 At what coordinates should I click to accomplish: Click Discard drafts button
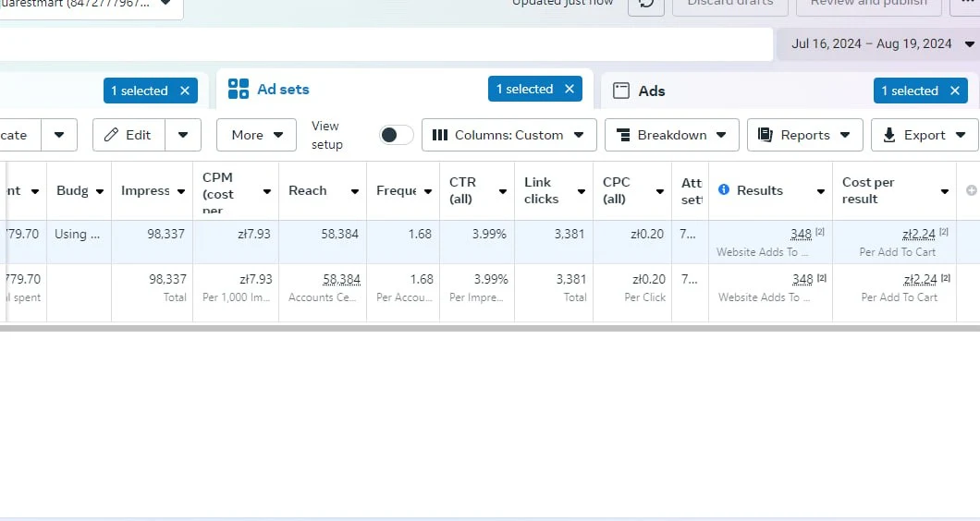(730, 5)
